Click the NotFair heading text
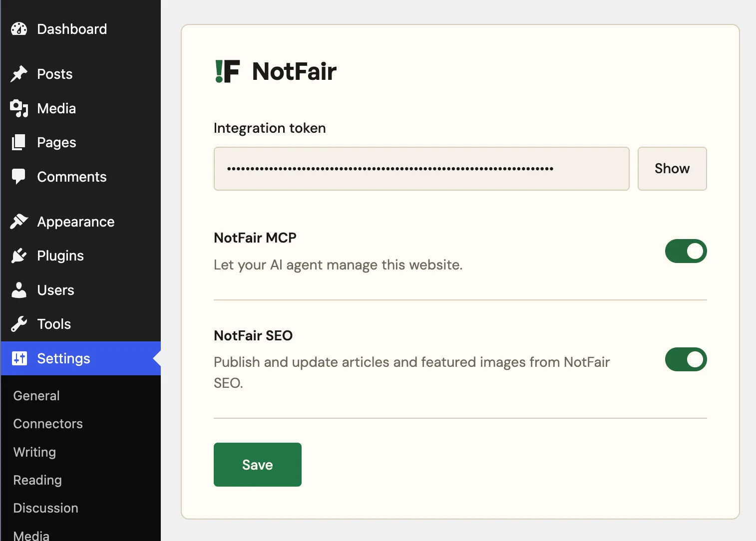 coord(294,71)
